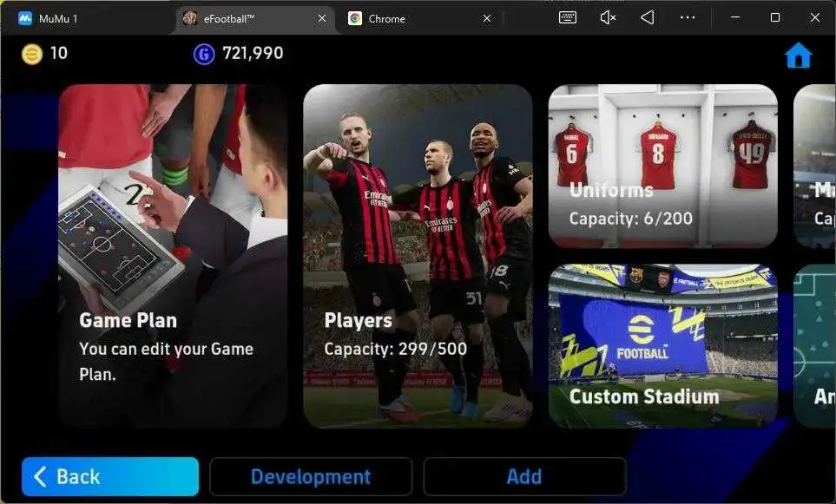This screenshot has width=836, height=504.
Task: Open the Players card
Action: point(418,256)
